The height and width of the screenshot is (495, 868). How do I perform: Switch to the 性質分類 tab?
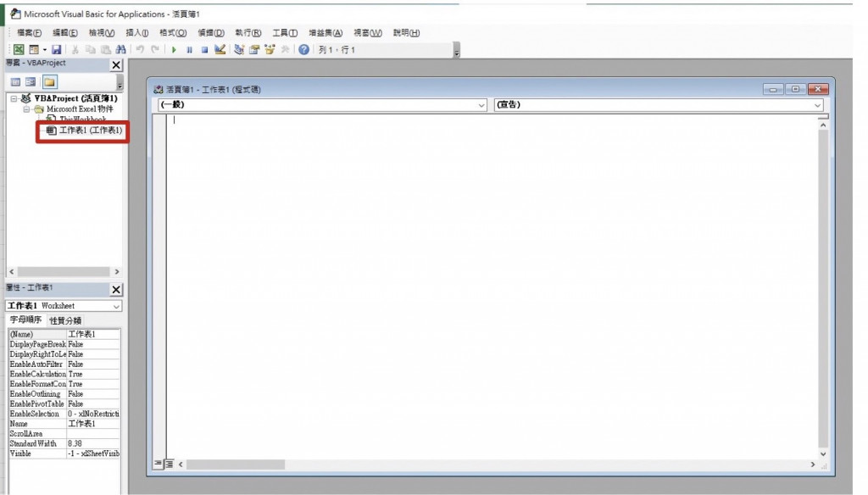pos(65,320)
